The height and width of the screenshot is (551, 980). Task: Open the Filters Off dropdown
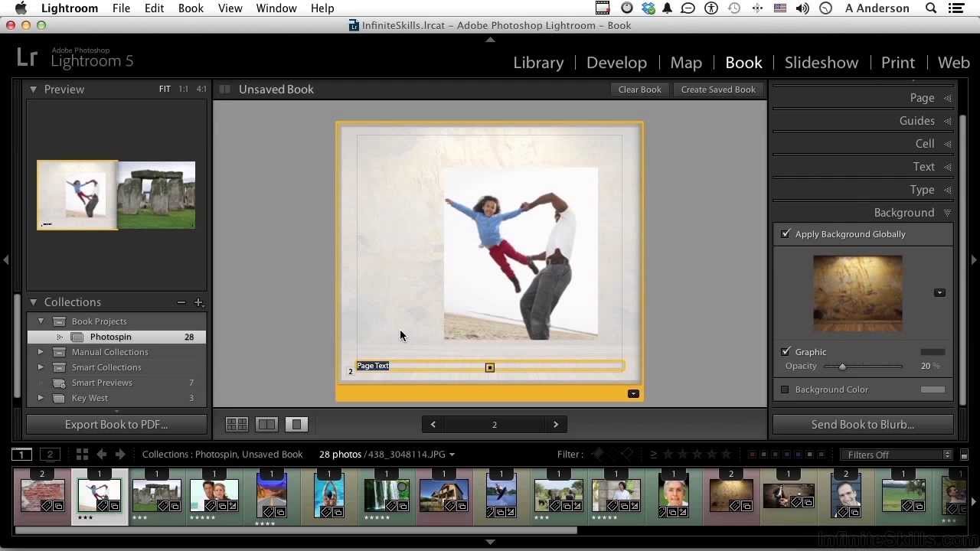(896, 455)
